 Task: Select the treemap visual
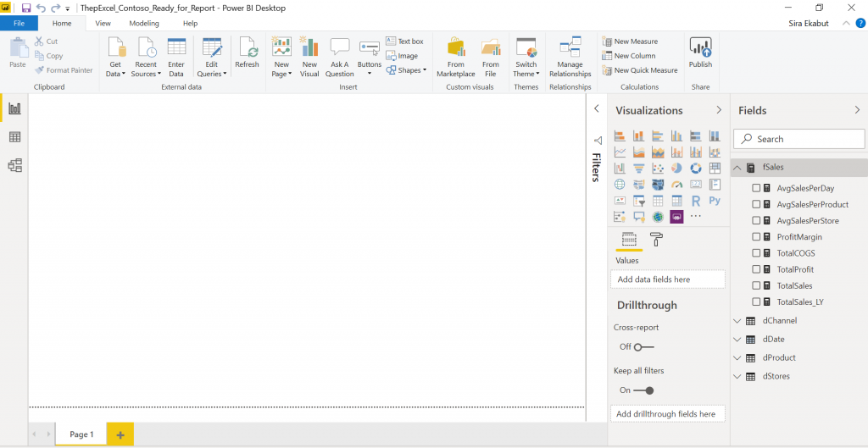(x=715, y=168)
